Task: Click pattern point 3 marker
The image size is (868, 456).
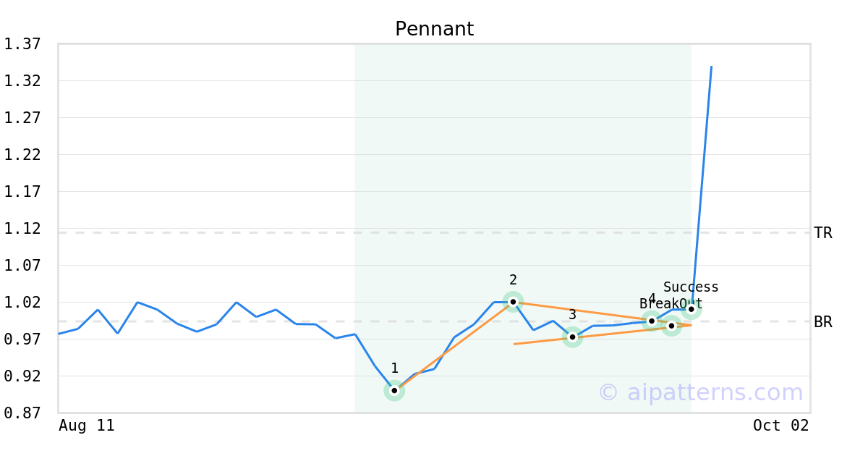Action: (x=572, y=337)
